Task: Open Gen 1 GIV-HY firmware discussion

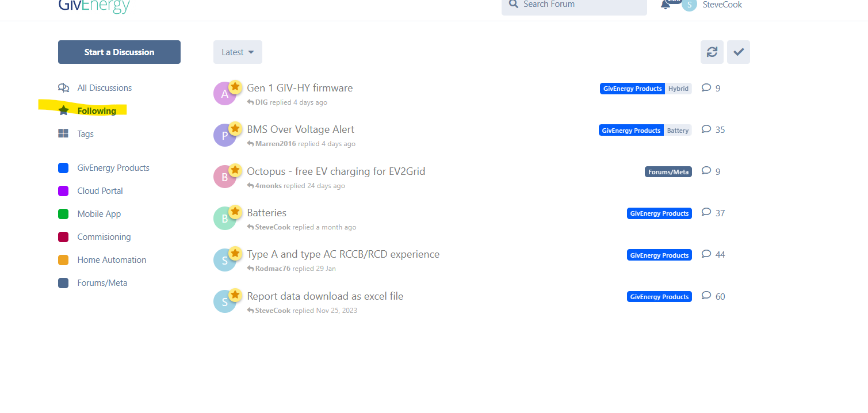Action: point(300,88)
